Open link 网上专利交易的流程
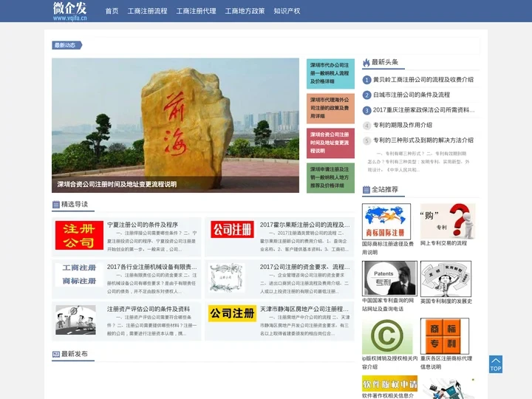532x399 pixels. [x=443, y=243]
